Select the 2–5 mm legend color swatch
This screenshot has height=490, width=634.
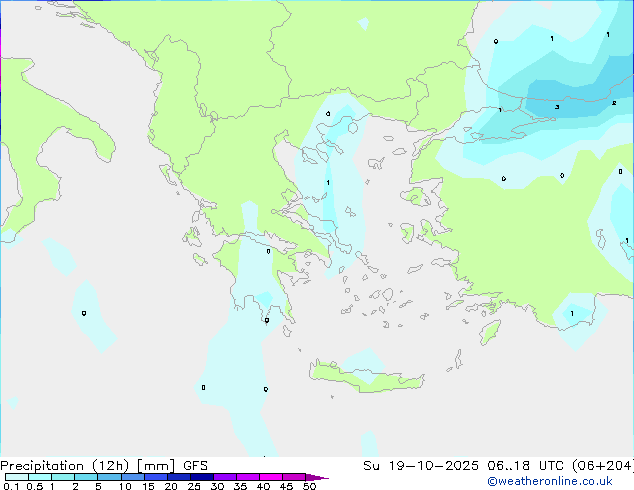86,477
